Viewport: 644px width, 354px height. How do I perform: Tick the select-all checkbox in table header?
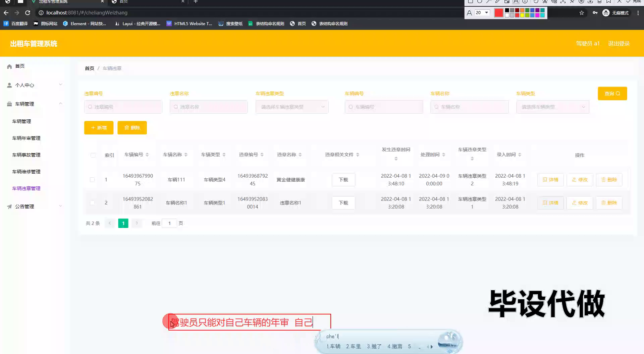(93, 155)
